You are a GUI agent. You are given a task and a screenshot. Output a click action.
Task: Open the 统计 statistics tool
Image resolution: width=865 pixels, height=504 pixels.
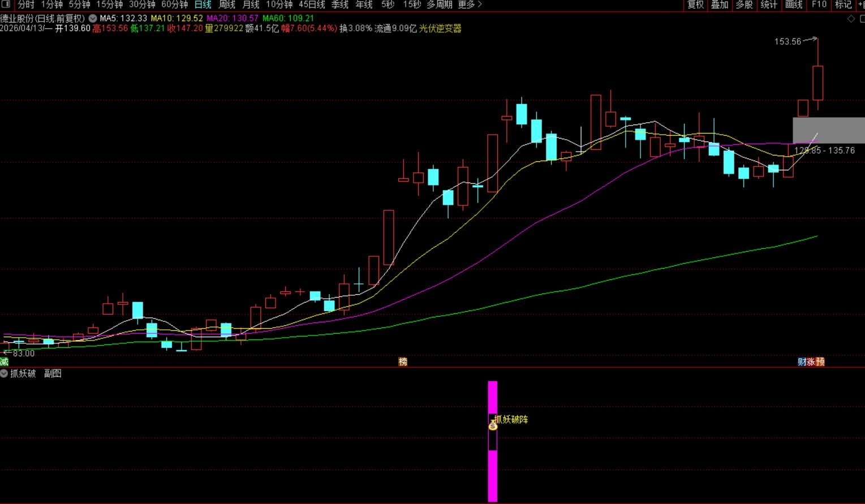coord(769,5)
